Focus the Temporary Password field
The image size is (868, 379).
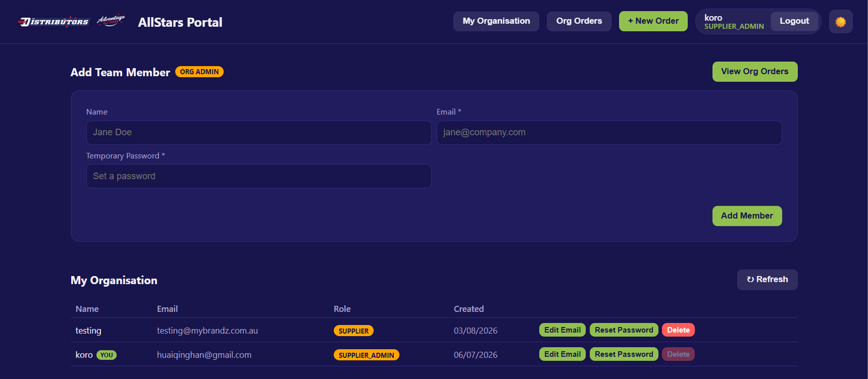tap(259, 176)
